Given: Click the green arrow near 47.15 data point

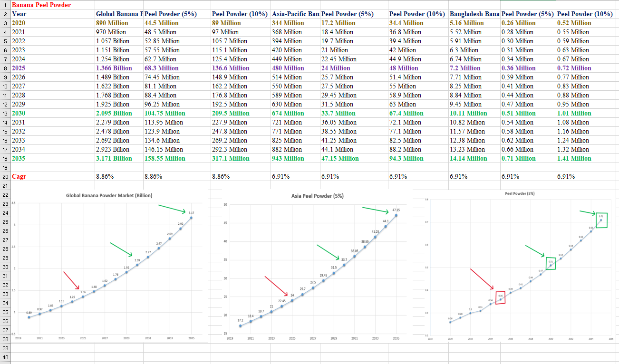Looking at the screenshot, I should tap(376, 209).
